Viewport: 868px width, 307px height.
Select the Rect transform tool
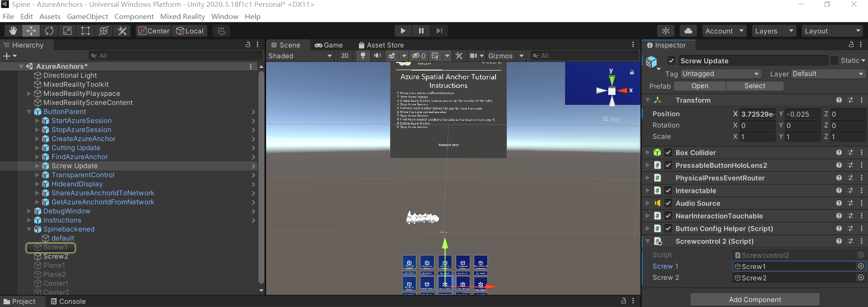[x=85, y=31]
